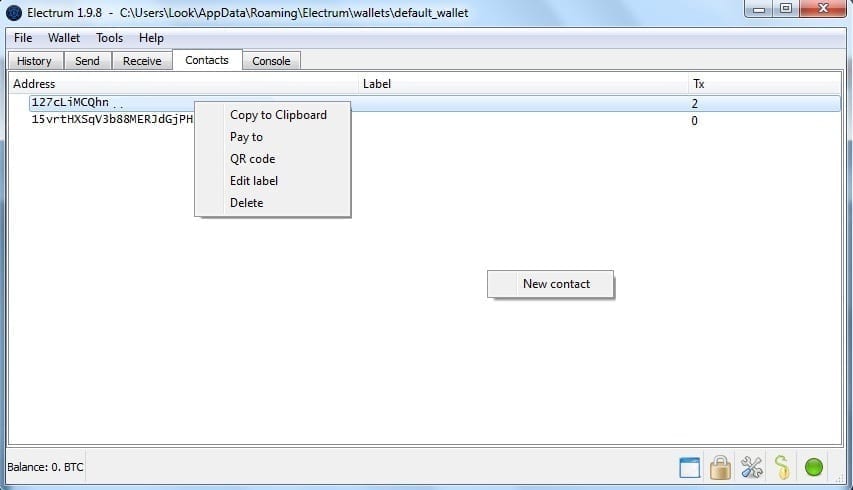Minimize the Electrum window
The image size is (853, 490).
pos(759,9)
